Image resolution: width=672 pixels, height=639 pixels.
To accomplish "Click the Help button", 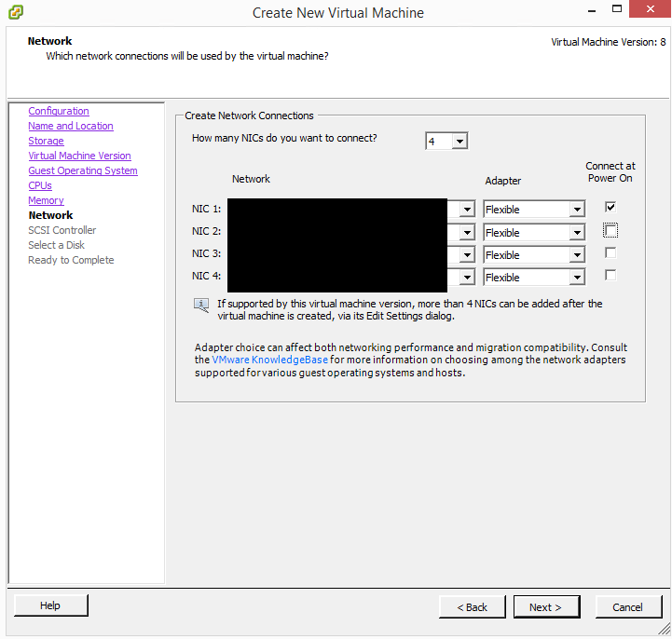I will click(50, 605).
